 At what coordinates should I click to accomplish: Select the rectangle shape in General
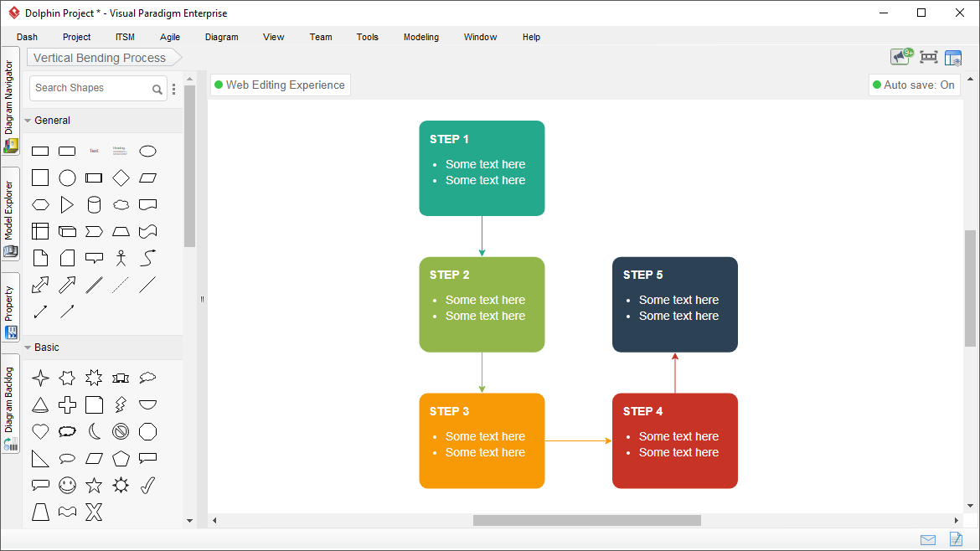(40, 152)
